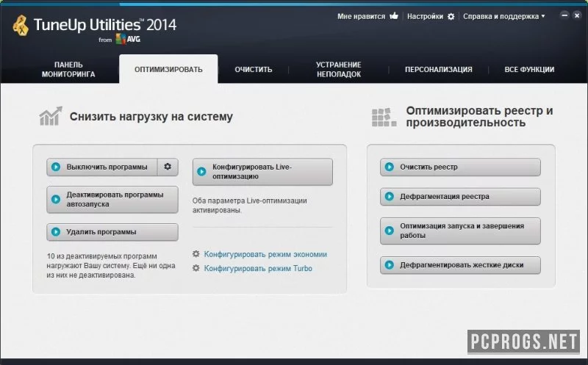Open the Конфигурировать режим Turbo link

[258, 268]
